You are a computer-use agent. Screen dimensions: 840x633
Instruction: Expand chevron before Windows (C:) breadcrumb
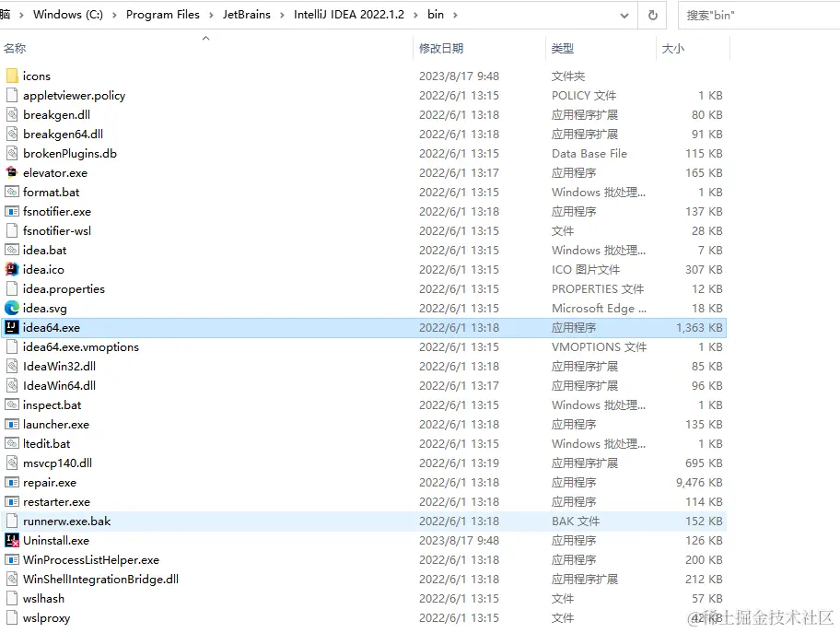(21, 15)
